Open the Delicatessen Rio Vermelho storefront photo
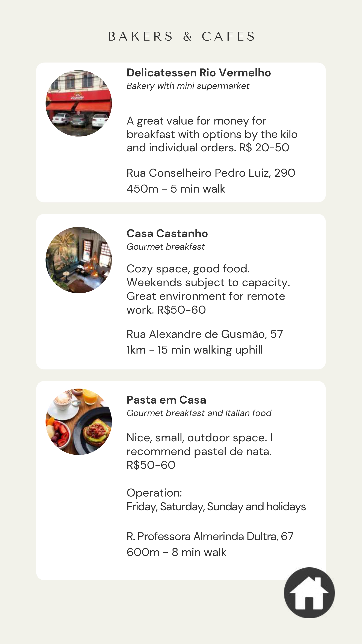This screenshot has width=362, height=644. (79, 103)
